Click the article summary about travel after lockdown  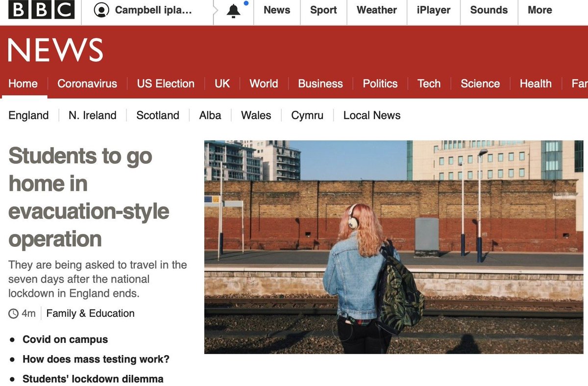point(98,279)
